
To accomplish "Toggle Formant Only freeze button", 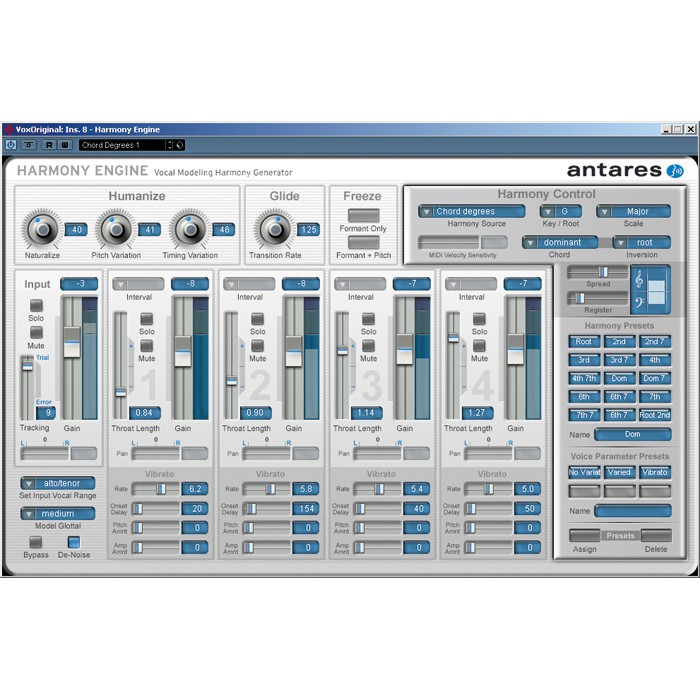I will (363, 215).
